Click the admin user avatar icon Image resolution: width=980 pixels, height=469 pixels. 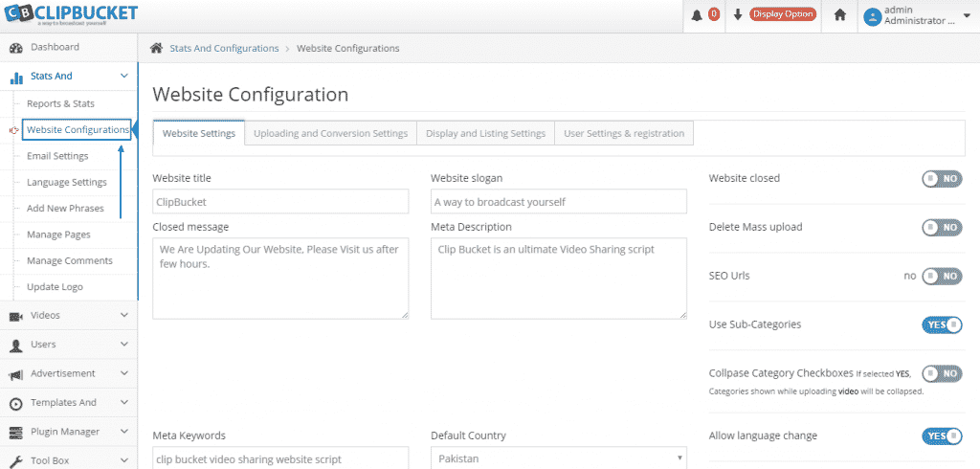(872, 16)
